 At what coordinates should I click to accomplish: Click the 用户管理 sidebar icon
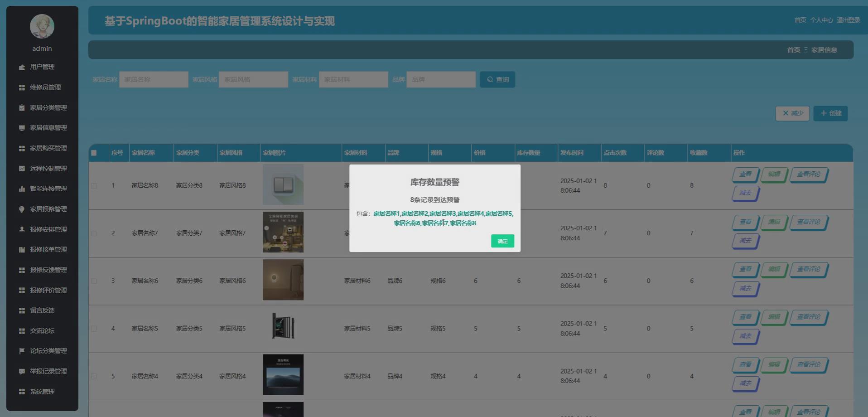pyautogui.click(x=22, y=67)
